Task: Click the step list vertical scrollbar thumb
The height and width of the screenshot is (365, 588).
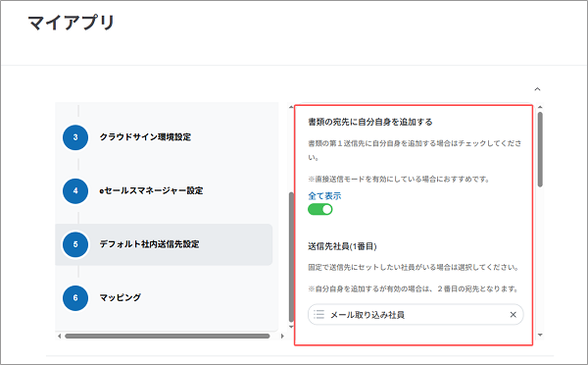Action: pos(291,257)
